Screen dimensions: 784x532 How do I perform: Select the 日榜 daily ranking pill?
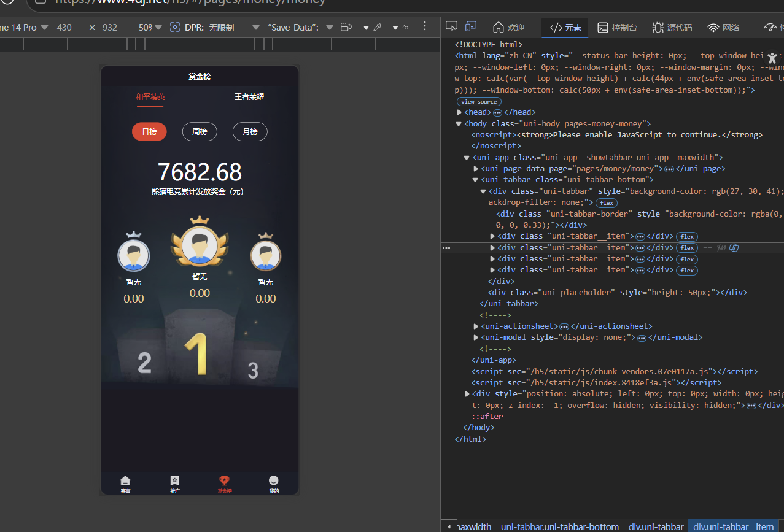[149, 132]
